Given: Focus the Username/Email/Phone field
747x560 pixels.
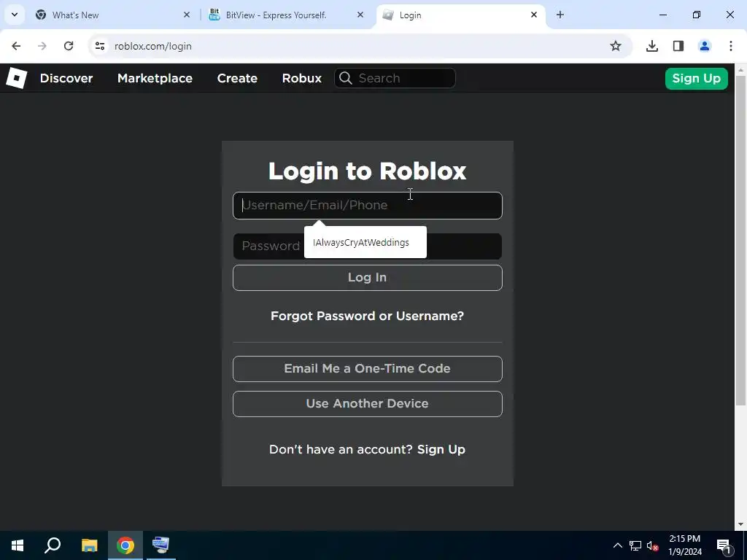Looking at the screenshot, I should (368, 205).
